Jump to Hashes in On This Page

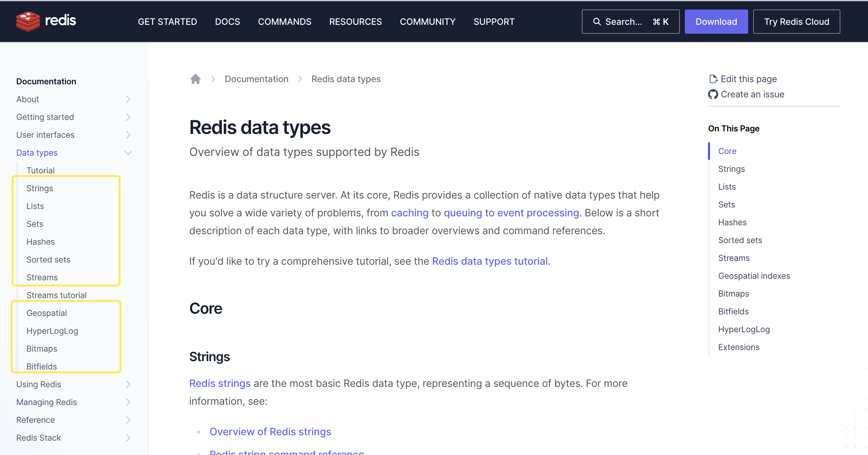click(x=732, y=223)
